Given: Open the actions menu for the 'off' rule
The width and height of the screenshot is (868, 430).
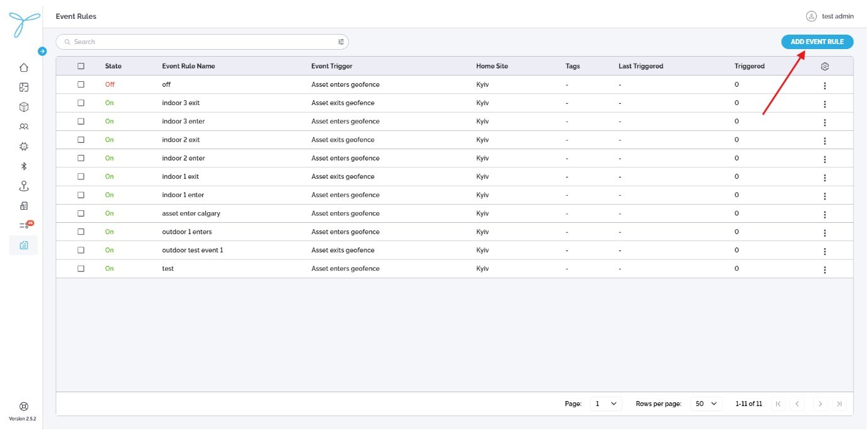Looking at the screenshot, I should pos(825,86).
